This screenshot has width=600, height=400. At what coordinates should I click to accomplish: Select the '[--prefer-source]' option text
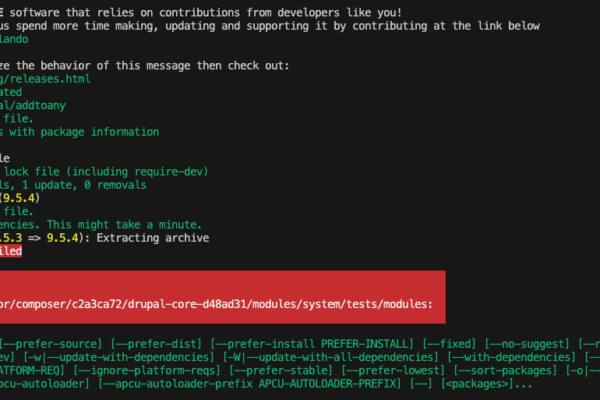tap(51, 344)
